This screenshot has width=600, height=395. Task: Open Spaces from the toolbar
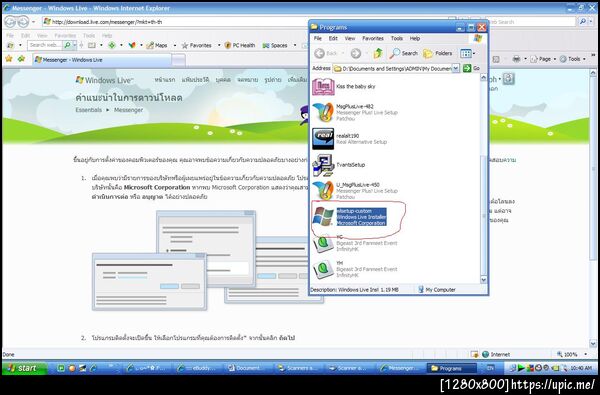[275, 45]
